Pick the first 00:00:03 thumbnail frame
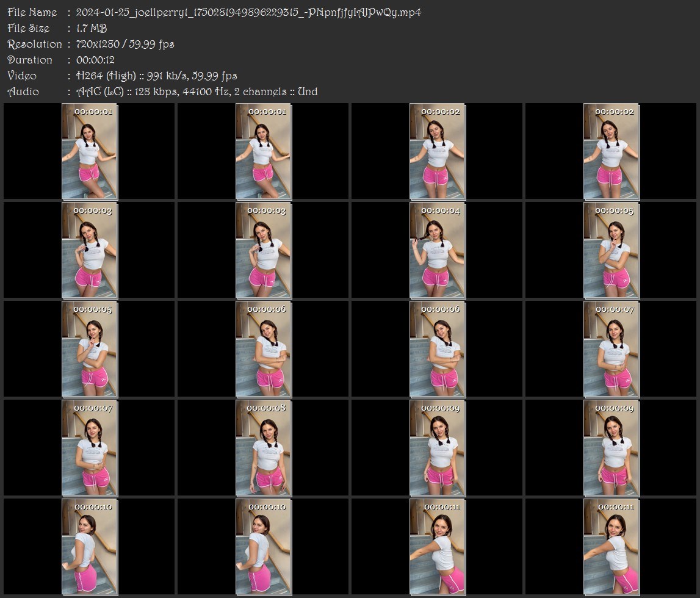 [90, 250]
